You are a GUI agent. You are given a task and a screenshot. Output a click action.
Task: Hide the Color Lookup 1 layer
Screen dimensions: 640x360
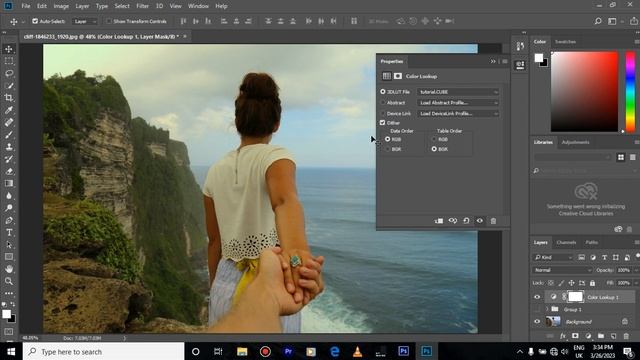coord(537,297)
